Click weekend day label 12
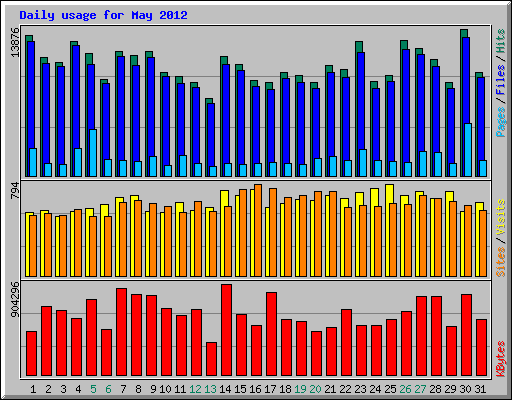This screenshot has height=400, width=512. (x=195, y=389)
